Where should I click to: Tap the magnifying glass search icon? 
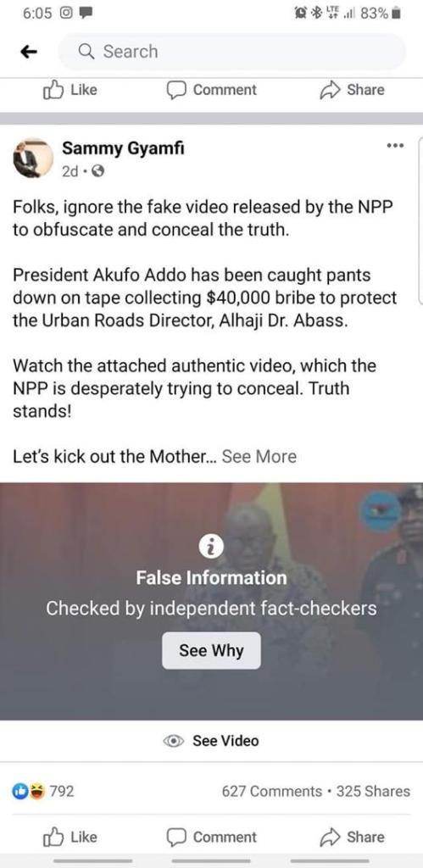click(x=86, y=52)
